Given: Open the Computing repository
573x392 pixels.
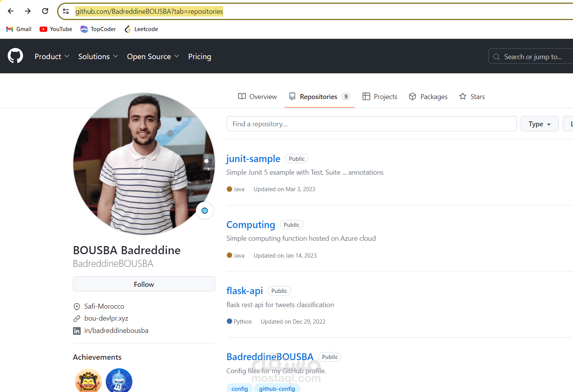Looking at the screenshot, I should pos(251,225).
